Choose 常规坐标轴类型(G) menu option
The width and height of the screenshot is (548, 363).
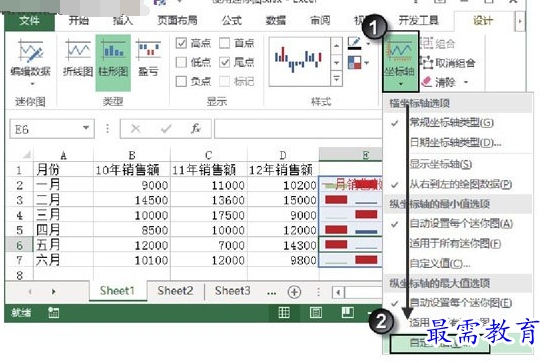tap(458, 123)
